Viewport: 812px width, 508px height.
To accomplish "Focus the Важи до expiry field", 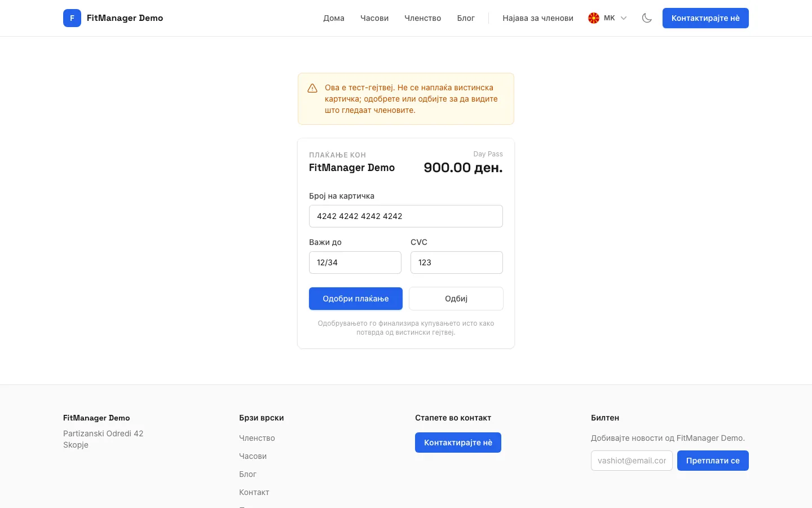I will click(x=355, y=262).
